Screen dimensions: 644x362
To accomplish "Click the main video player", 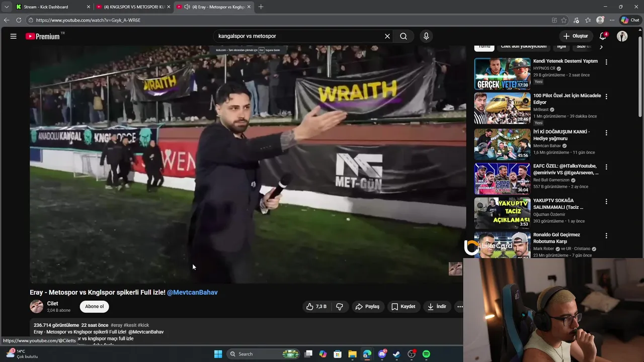I will (x=248, y=164).
